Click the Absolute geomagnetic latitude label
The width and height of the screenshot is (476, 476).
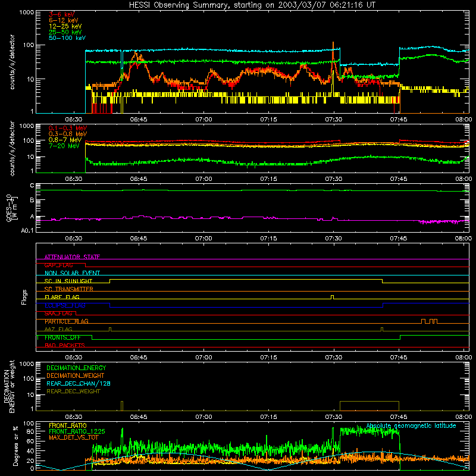[x=411, y=425]
